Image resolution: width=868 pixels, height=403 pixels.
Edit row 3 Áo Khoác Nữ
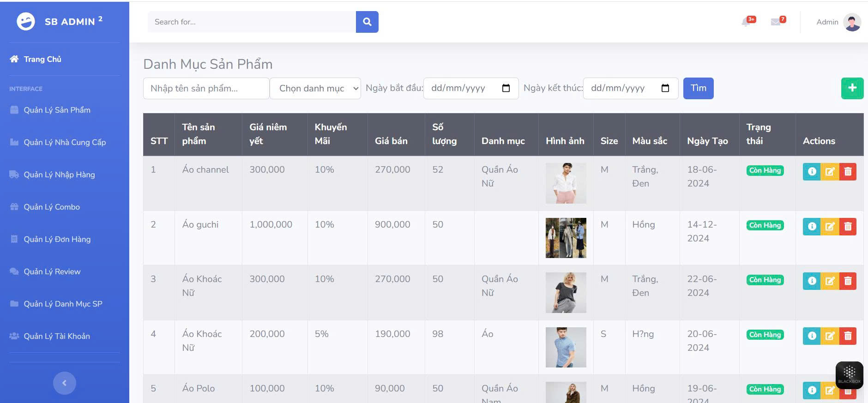click(830, 281)
